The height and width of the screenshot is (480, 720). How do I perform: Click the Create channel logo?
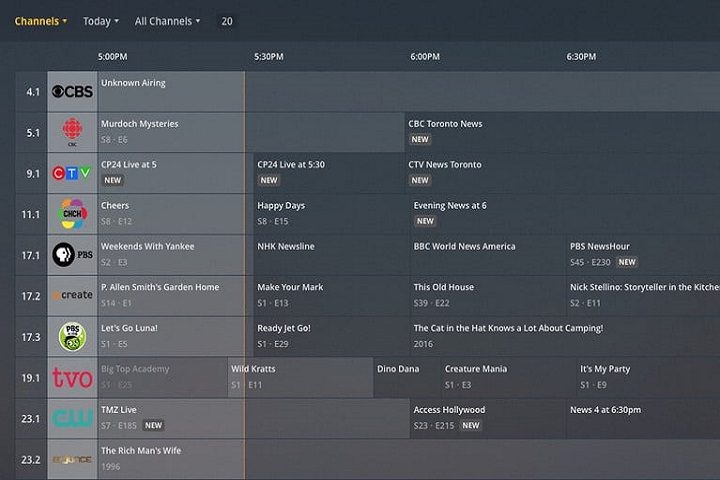(72, 296)
